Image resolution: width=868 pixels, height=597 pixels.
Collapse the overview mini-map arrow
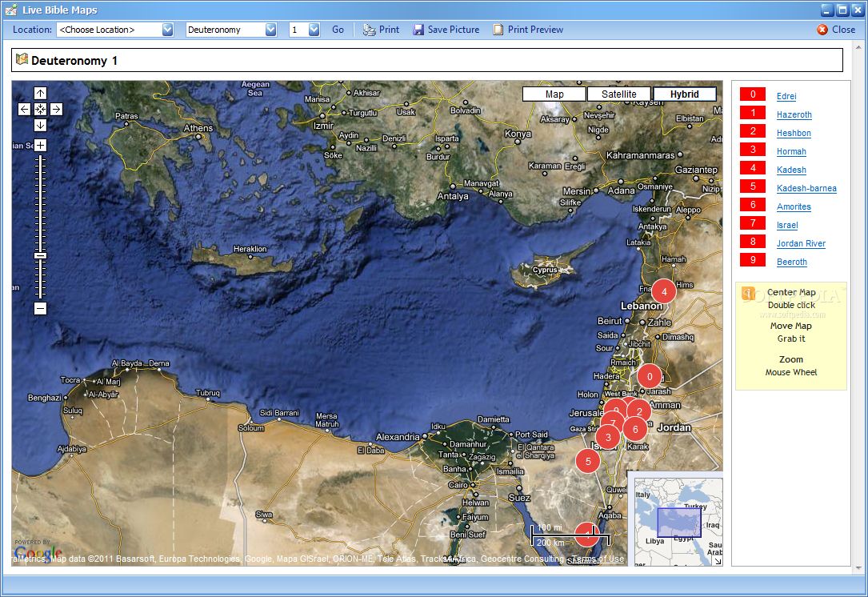coord(718,561)
